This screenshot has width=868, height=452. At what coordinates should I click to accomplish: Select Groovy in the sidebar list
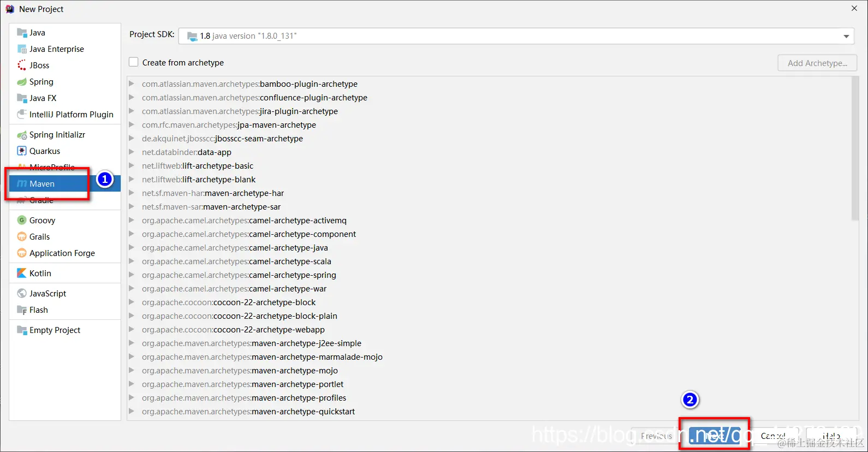[65, 221]
